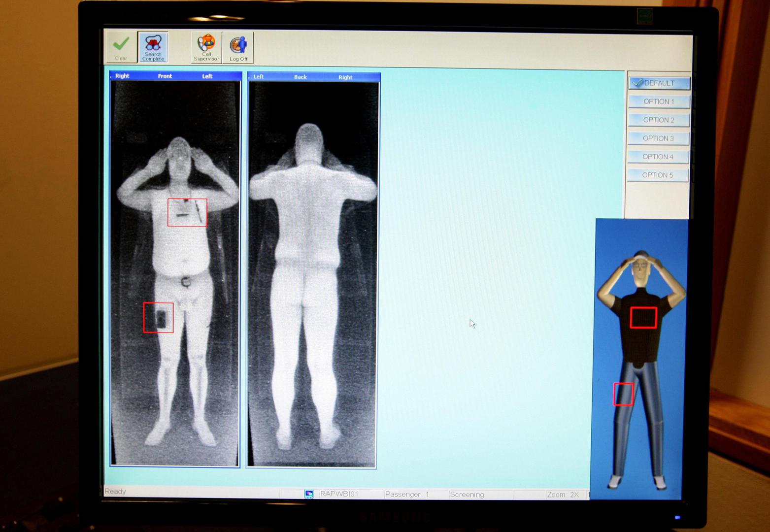
Task: Choose OPTION 3 display mode
Action: click(658, 138)
